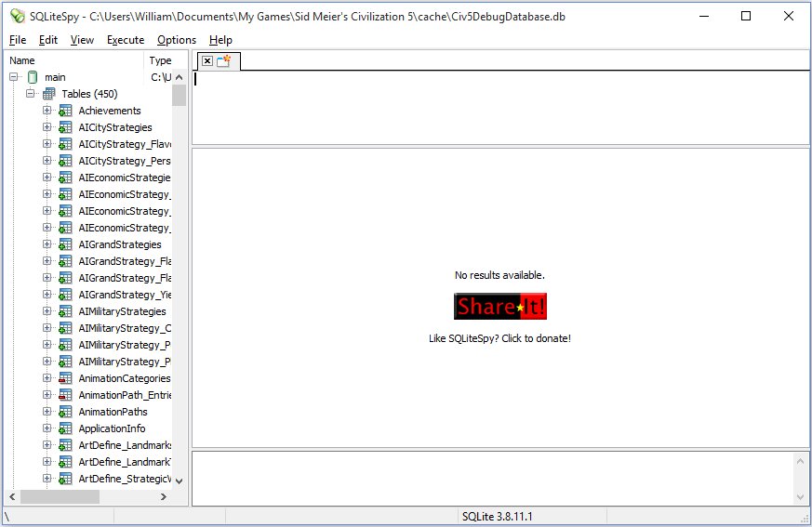Collapse the Tables (450) node

(x=31, y=93)
